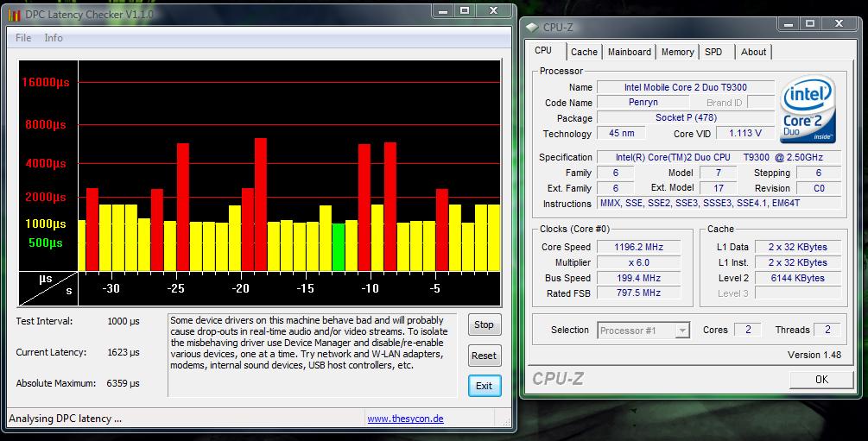Switch to the Cache tab in CPU-Z
This screenshot has height=441, width=868.
coord(584,52)
